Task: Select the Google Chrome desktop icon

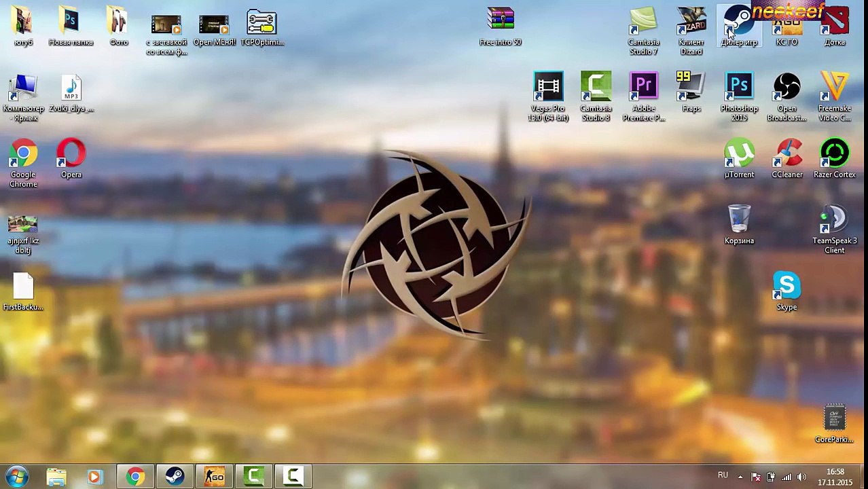Action: [x=23, y=163]
